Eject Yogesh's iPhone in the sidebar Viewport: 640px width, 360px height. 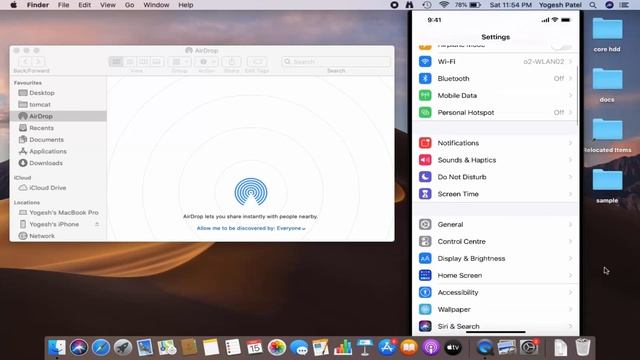coord(97,224)
